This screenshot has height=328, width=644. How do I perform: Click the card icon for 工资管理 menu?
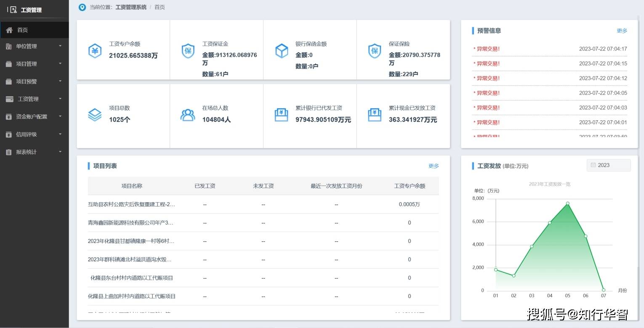click(x=10, y=99)
